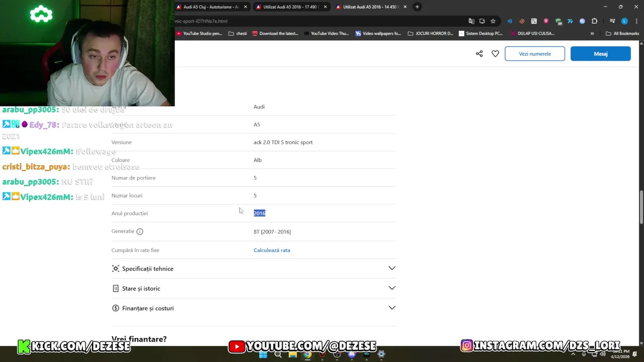The height and width of the screenshot is (362, 644).
Task: Open the QR code extension icon
Action: pos(534,21)
